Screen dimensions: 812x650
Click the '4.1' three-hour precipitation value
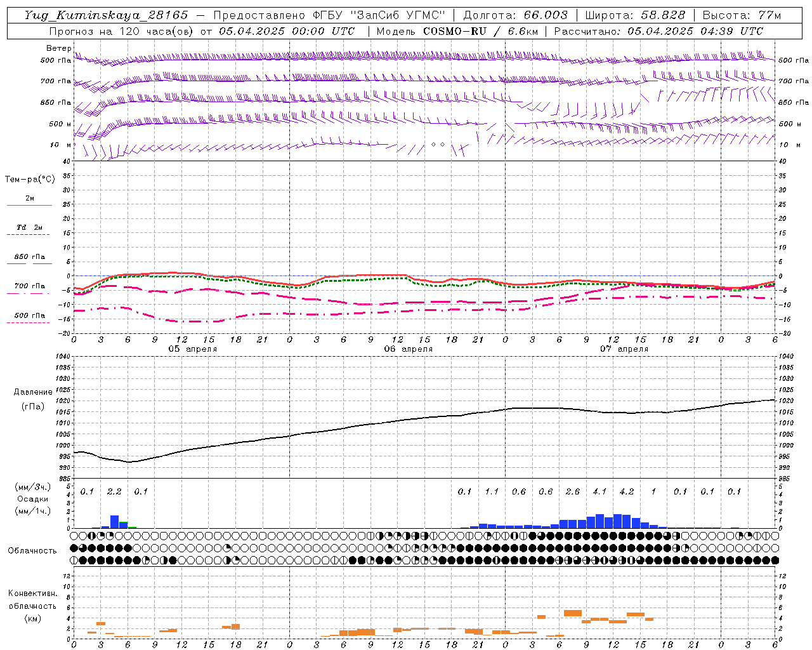[x=599, y=491]
